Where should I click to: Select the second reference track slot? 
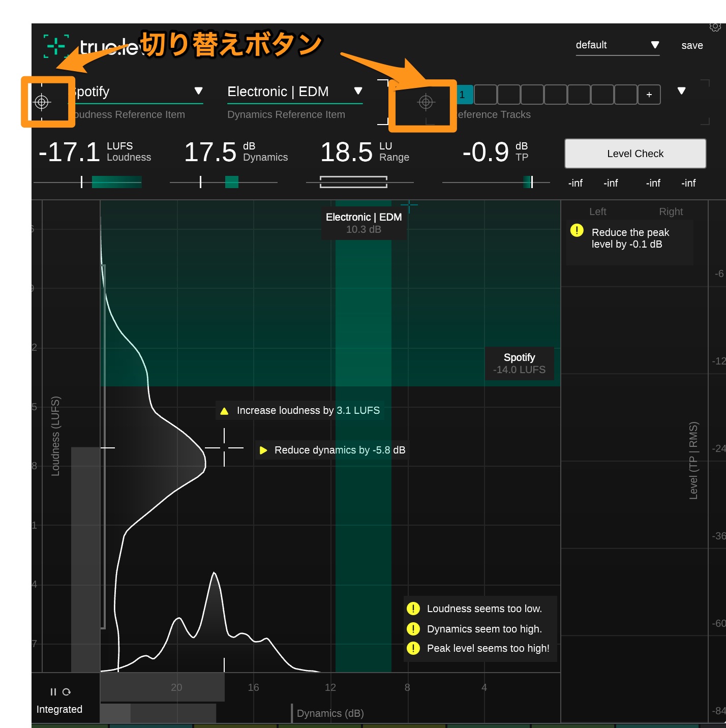[485, 95]
